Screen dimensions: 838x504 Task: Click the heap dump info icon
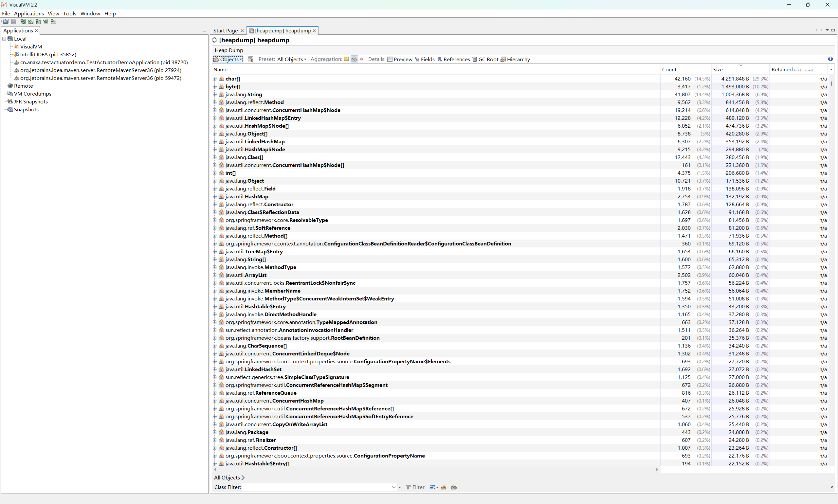pyautogui.click(x=830, y=59)
